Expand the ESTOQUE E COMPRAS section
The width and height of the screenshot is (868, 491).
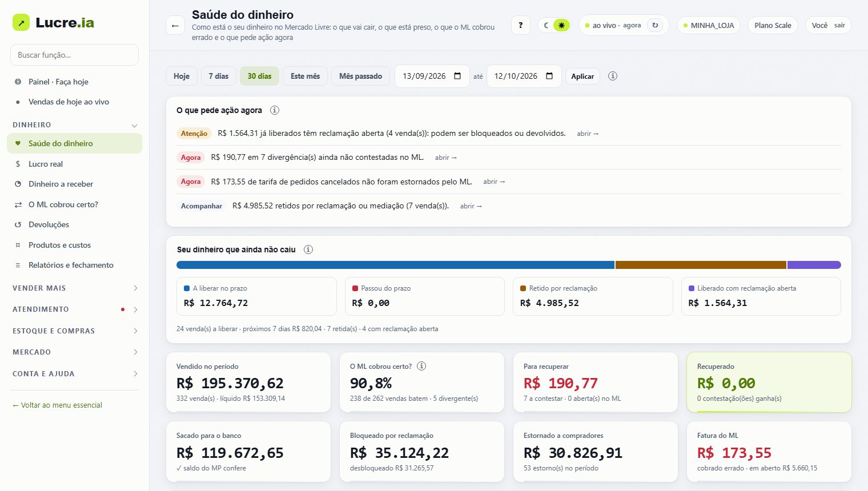pos(75,331)
